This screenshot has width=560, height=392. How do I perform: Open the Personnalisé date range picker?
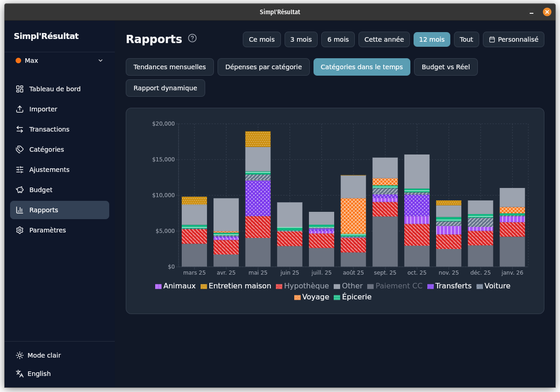(x=513, y=39)
